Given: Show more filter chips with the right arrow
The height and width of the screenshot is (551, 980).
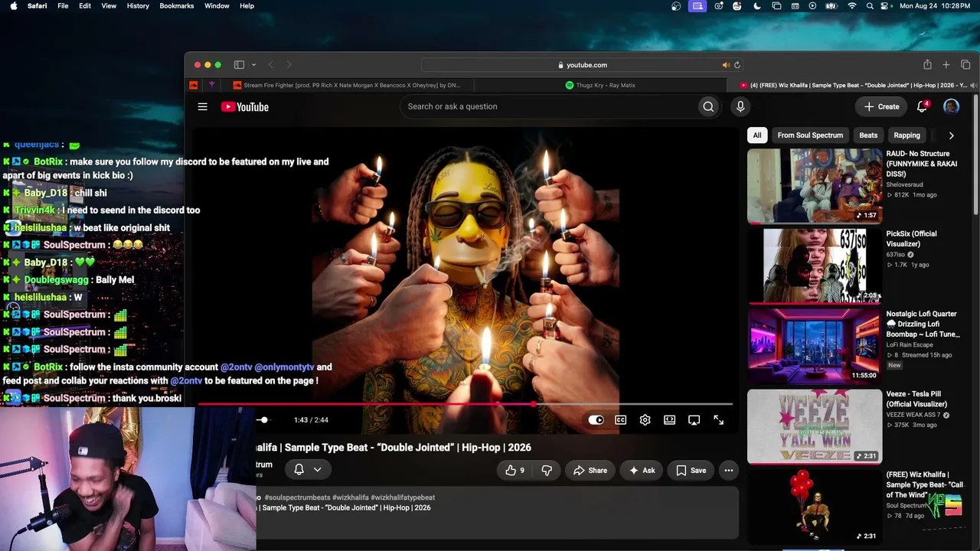Looking at the screenshot, I should 951,135.
